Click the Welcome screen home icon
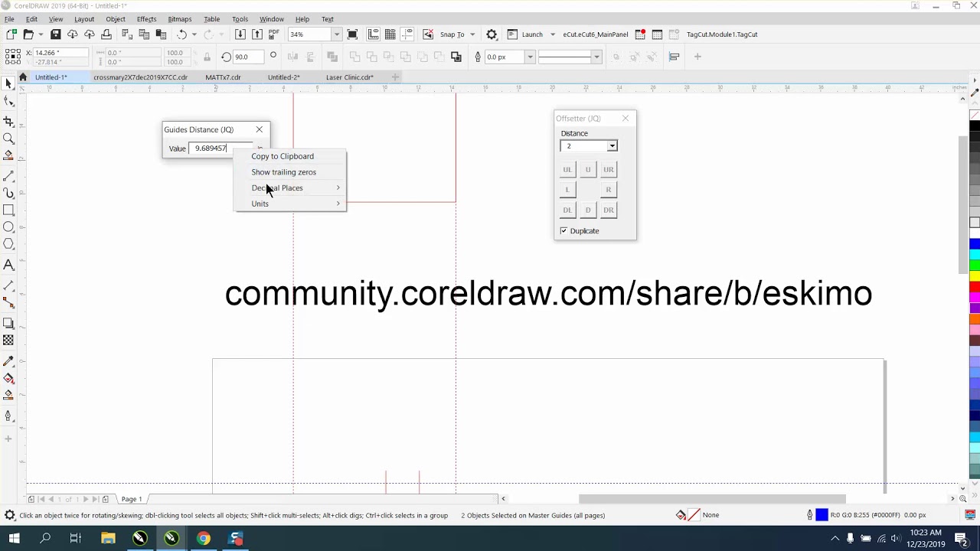Image resolution: width=980 pixels, height=551 pixels. (x=23, y=77)
